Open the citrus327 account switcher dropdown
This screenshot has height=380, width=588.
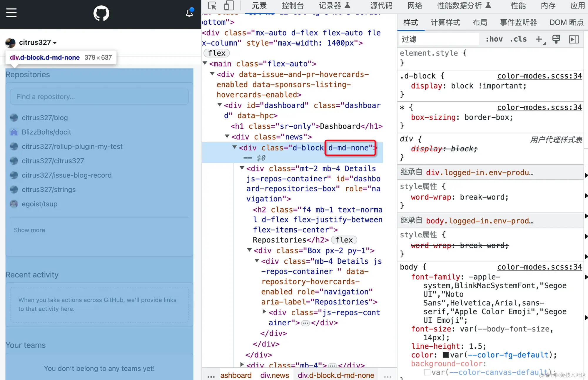pos(38,43)
